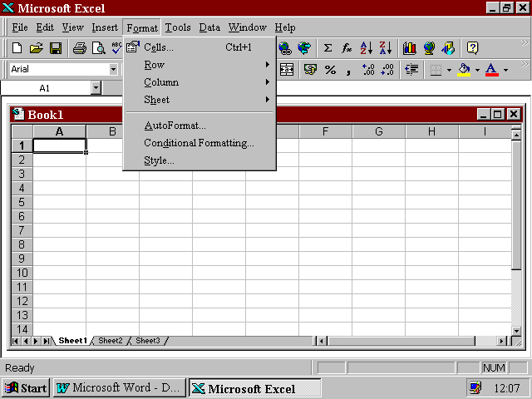Click the Borders icon
Viewport: 532px width, 399px height.
pyautogui.click(x=436, y=70)
